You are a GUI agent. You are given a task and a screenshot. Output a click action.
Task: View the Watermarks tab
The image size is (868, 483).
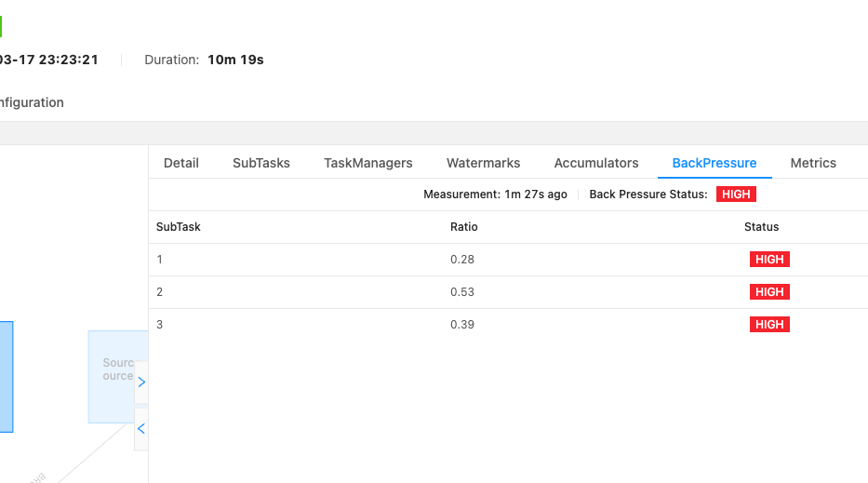(x=483, y=163)
